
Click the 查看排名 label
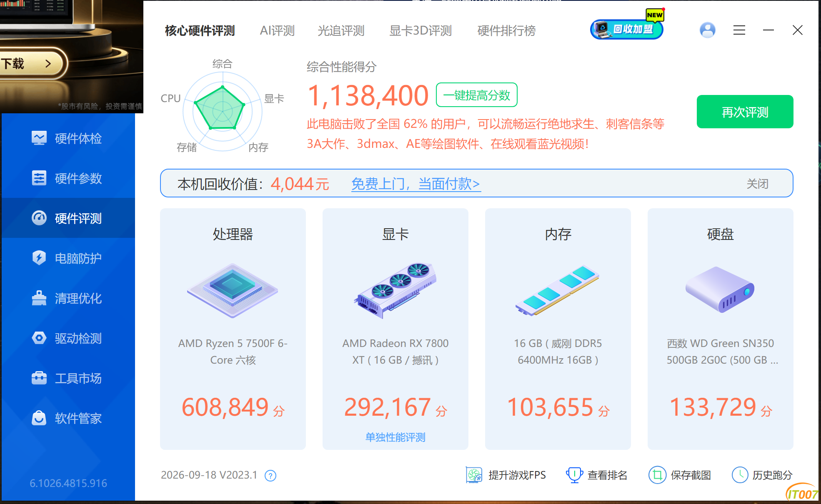click(607, 475)
